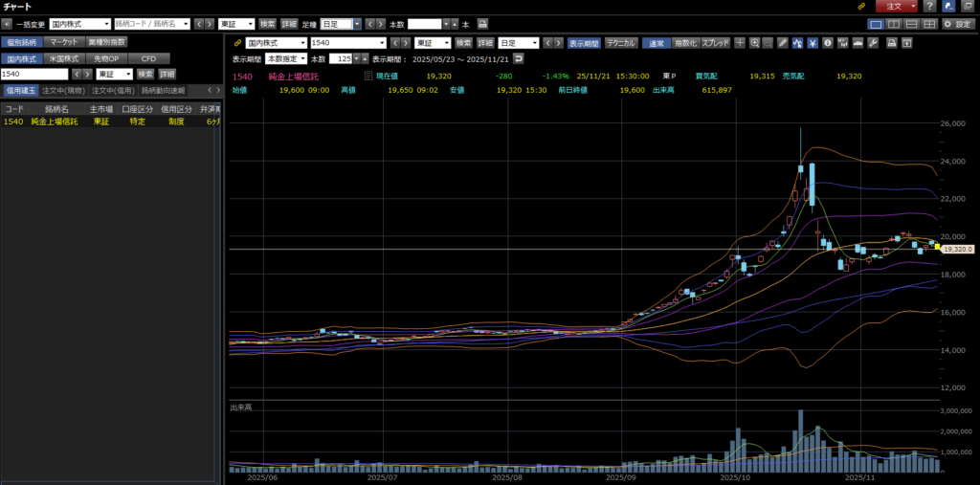Image resolution: width=980 pixels, height=485 pixels.
Task: Click the help question mark icon
Action: point(929,6)
